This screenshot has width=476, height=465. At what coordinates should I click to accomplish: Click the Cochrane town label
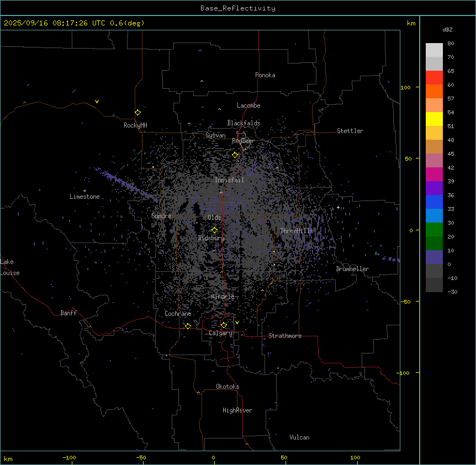tap(178, 314)
